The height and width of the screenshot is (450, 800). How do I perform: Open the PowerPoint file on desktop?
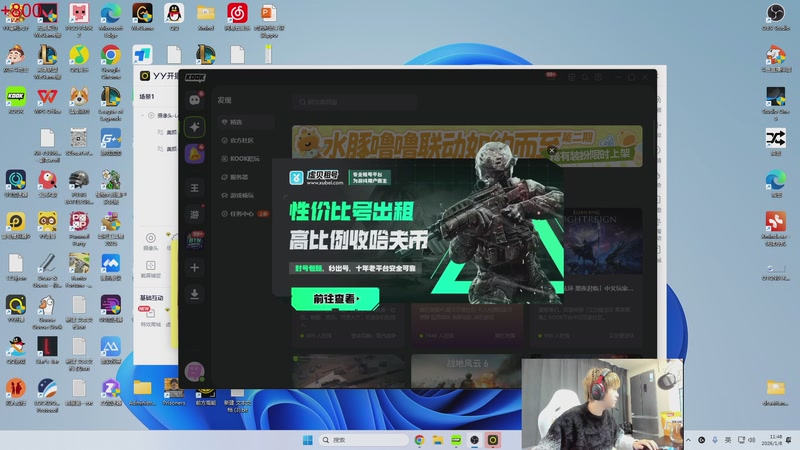[x=269, y=19]
